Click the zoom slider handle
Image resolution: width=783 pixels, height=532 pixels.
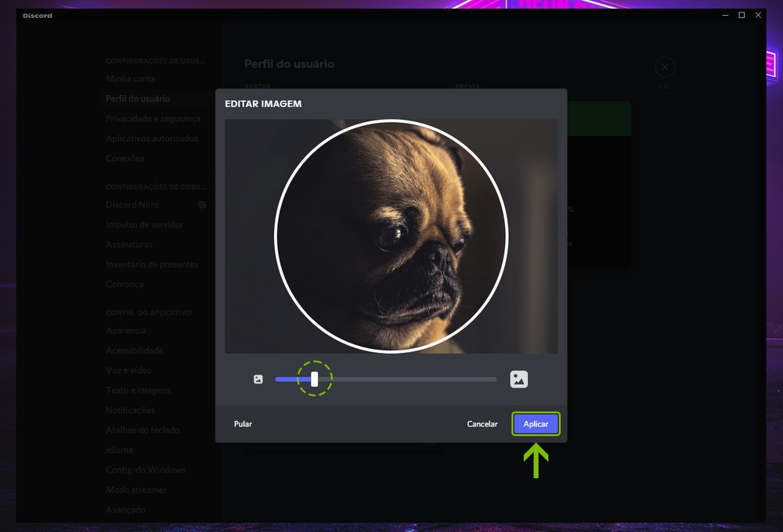point(314,379)
